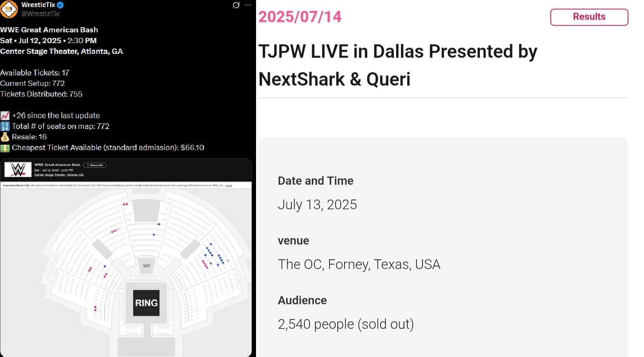Click the MIX area on the seating chart
This screenshot has width=644, height=357.
coord(146,266)
